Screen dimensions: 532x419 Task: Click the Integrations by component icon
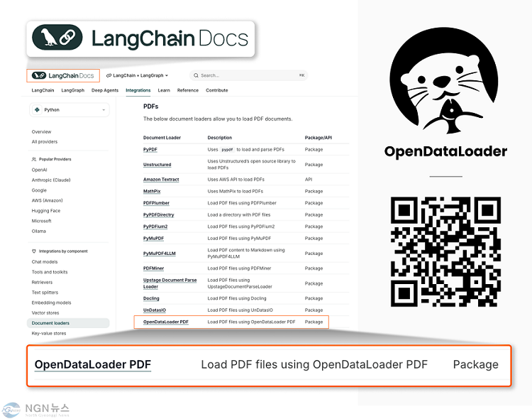coord(34,251)
